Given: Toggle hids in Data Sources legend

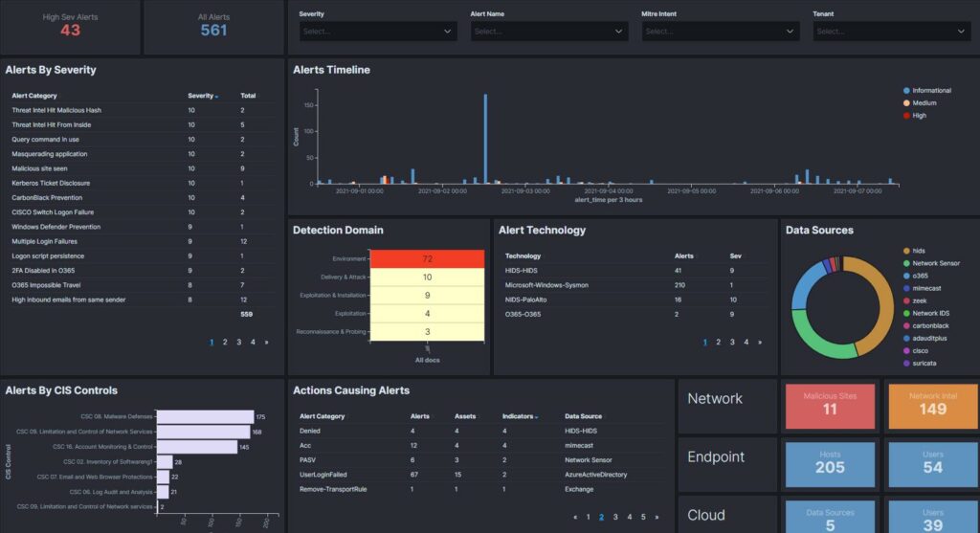Looking at the screenshot, I should pyautogui.click(x=914, y=252).
